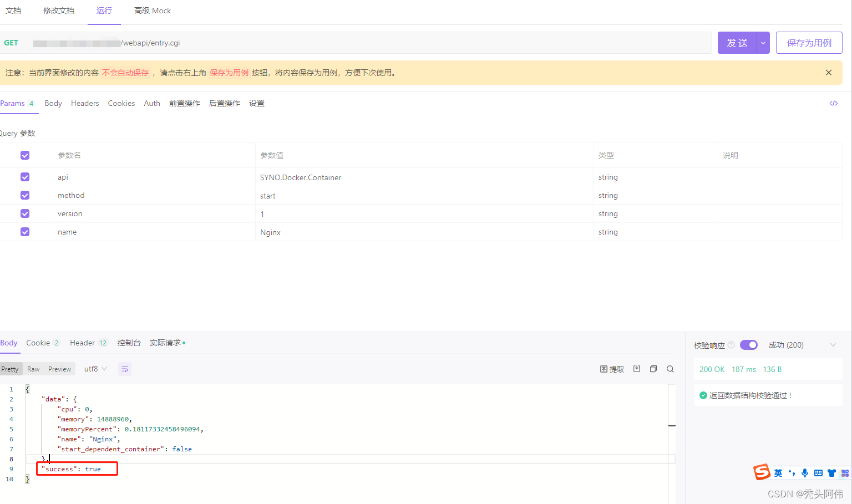The image size is (852, 504).
Task: Open the 后置操作 tab
Action: coord(225,103)
